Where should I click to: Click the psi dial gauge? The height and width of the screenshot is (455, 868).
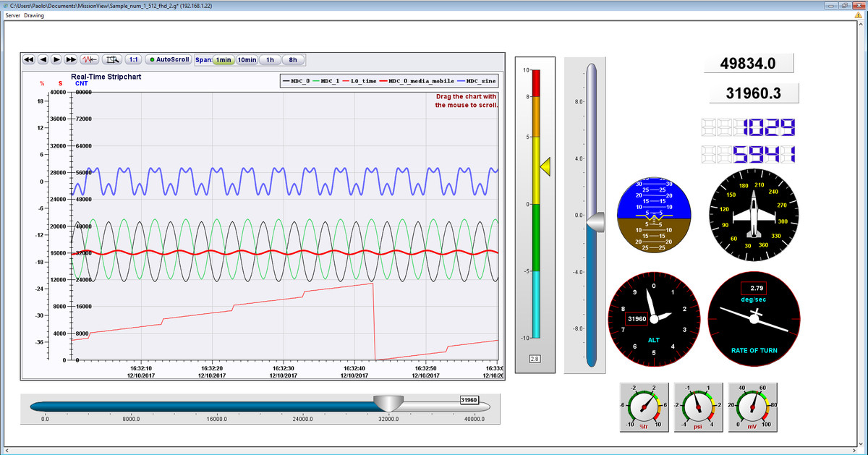click(x=698, y=407)
